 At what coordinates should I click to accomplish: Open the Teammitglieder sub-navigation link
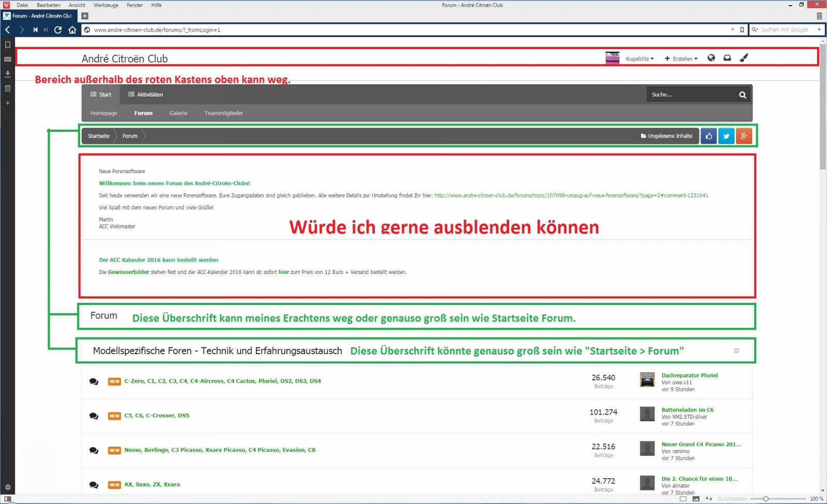tap(224, 113)
